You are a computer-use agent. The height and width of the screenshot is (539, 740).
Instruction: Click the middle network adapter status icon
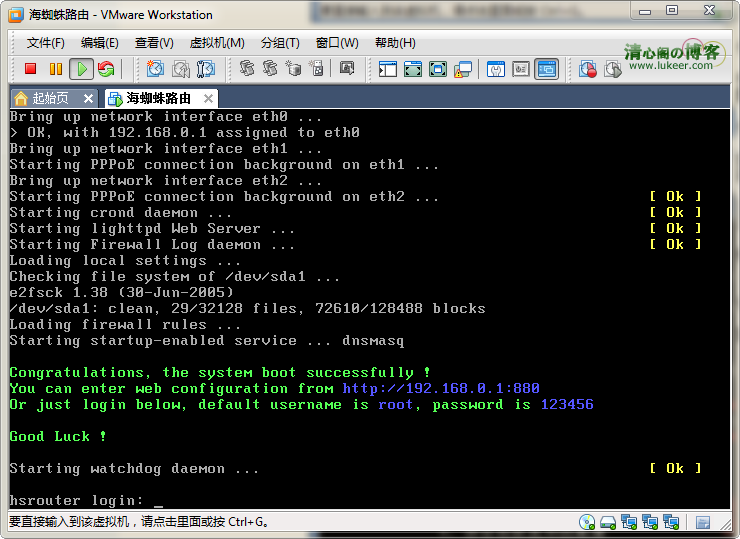point(650,522)
